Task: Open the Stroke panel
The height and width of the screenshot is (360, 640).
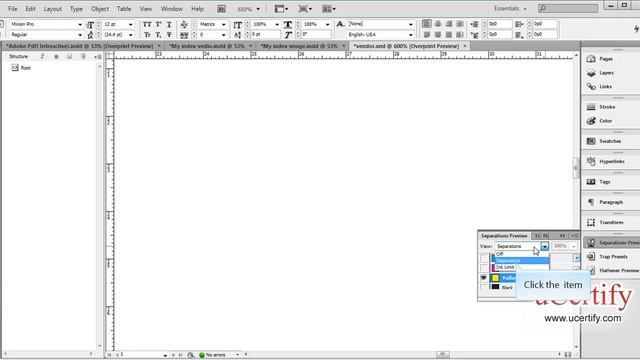Action: [x=601, y=107]
